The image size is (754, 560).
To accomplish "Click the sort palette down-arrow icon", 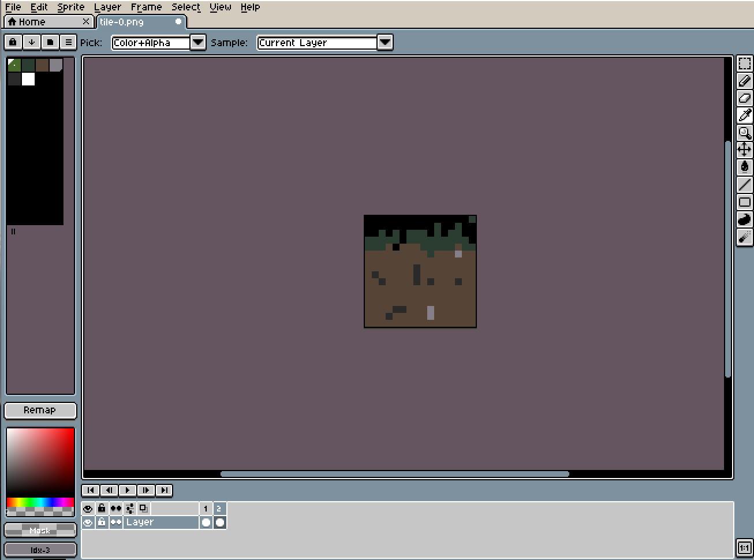I will [x=31, y=42].
